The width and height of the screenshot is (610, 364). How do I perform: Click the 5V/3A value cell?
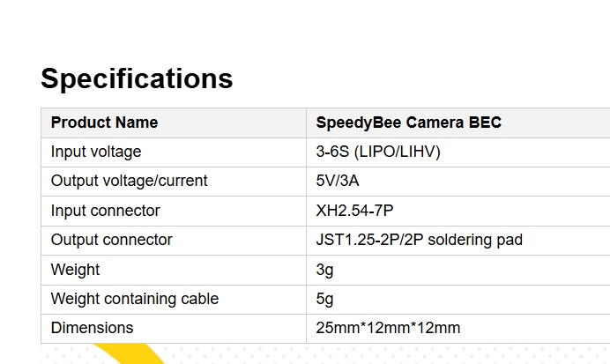[x=338, y=181]
